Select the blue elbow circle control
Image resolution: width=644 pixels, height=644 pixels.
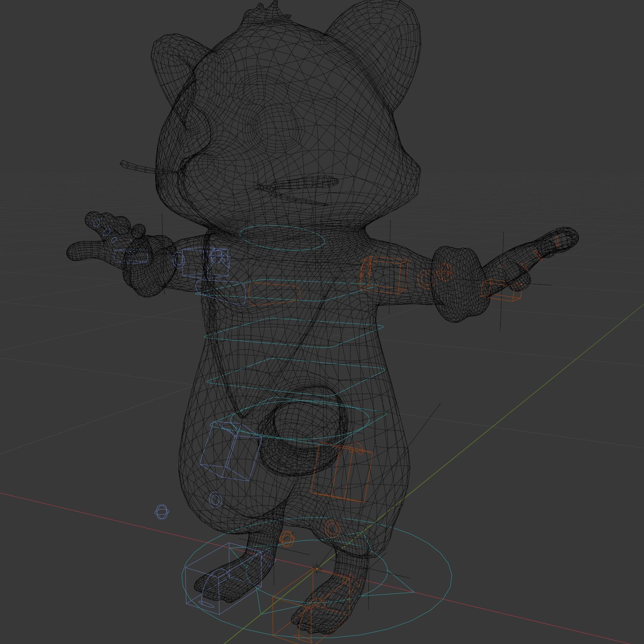coord(179,259)
